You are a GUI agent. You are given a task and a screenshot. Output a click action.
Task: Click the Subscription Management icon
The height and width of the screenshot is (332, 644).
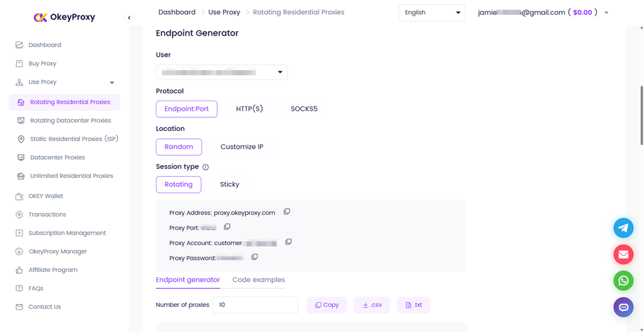19,233
